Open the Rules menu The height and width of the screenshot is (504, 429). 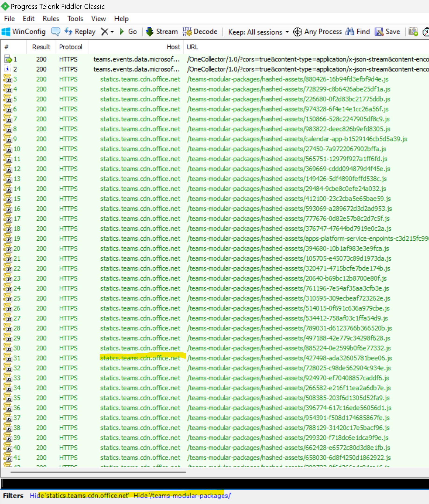pyautogui.click(x=51, y=19)
